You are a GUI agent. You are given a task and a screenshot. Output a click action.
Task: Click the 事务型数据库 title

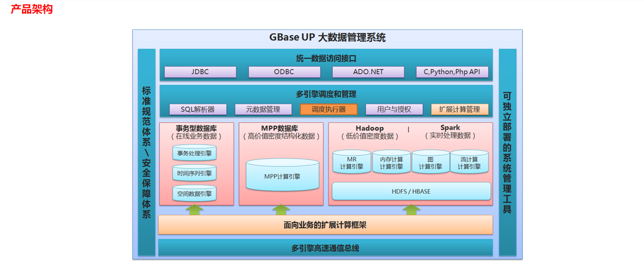(196, 128)
